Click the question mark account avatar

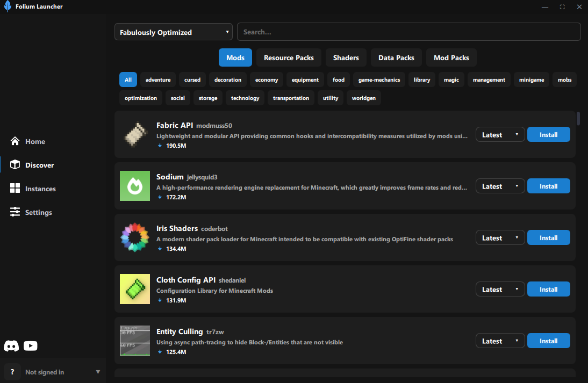[x=12, y=372]
